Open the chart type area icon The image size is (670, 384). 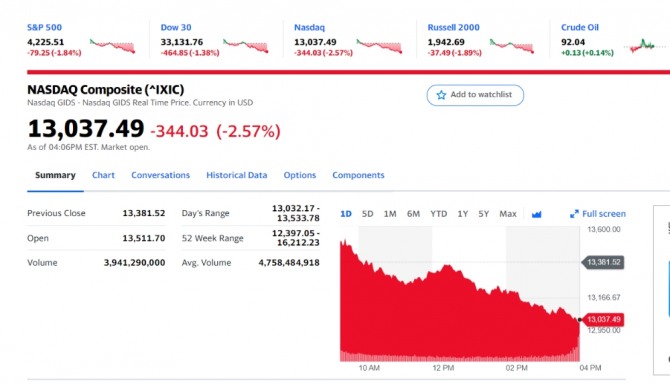pyautogui.click(x=536, y=214)
